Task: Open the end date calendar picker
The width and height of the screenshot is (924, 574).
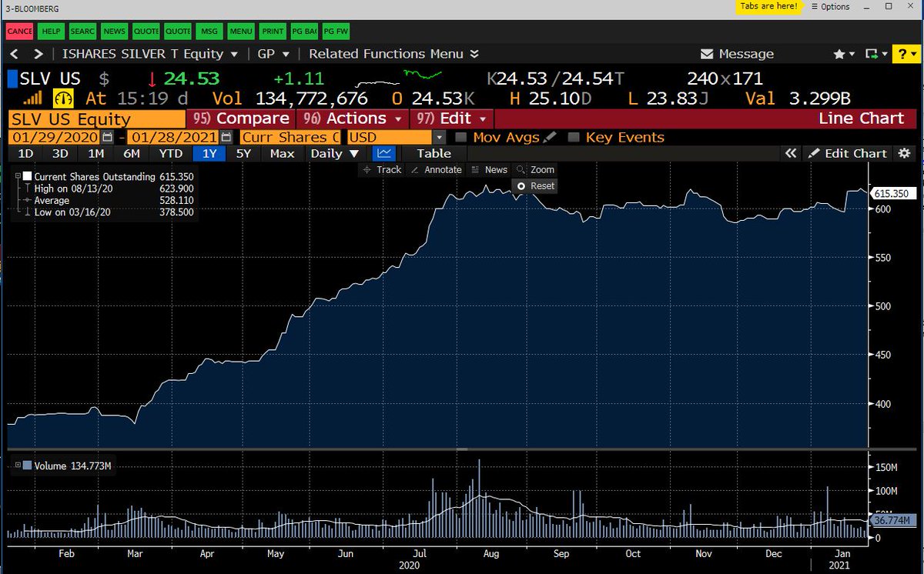Action: 226,137
